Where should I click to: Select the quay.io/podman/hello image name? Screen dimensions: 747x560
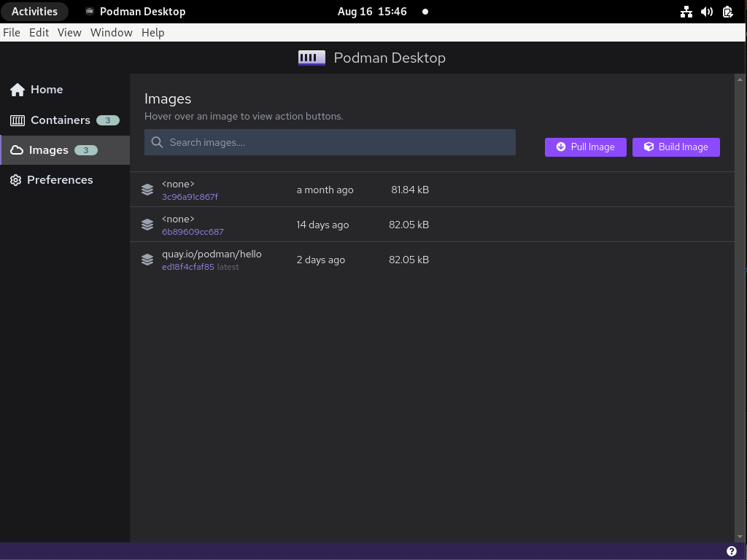(x=212, y=254)
